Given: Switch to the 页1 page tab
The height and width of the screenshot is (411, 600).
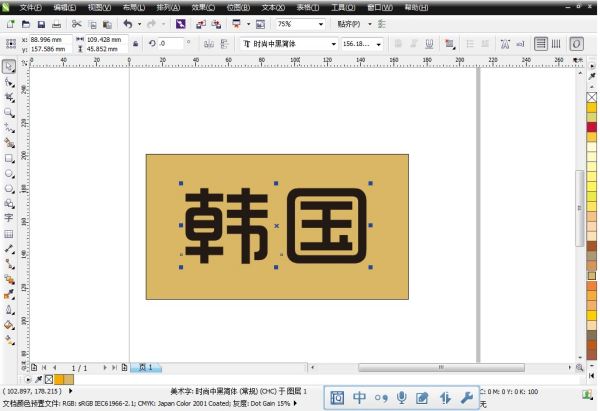Looking at the screenshot, I should pyautogui.click(x=146, y=368).
